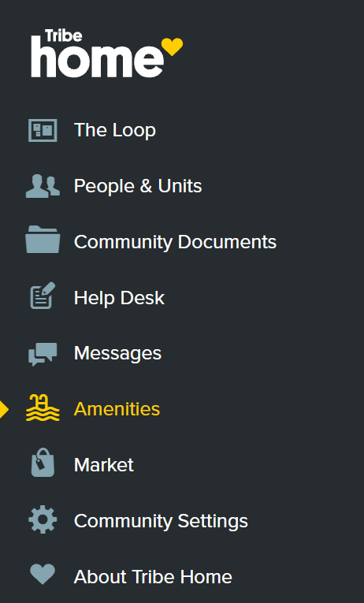Open Messages page
The image size is (364, 603).
click(117, 353)
